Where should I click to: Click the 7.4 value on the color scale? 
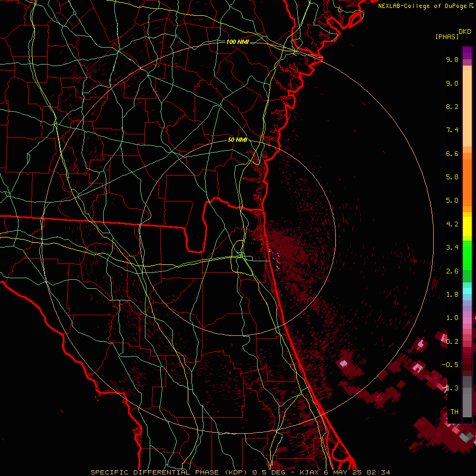(x=452, y=130)
